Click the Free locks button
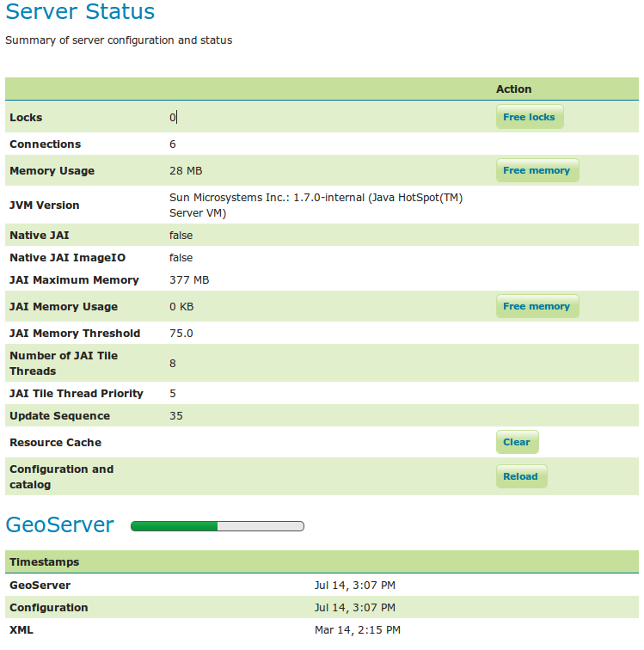 click(x=529, y=117)
